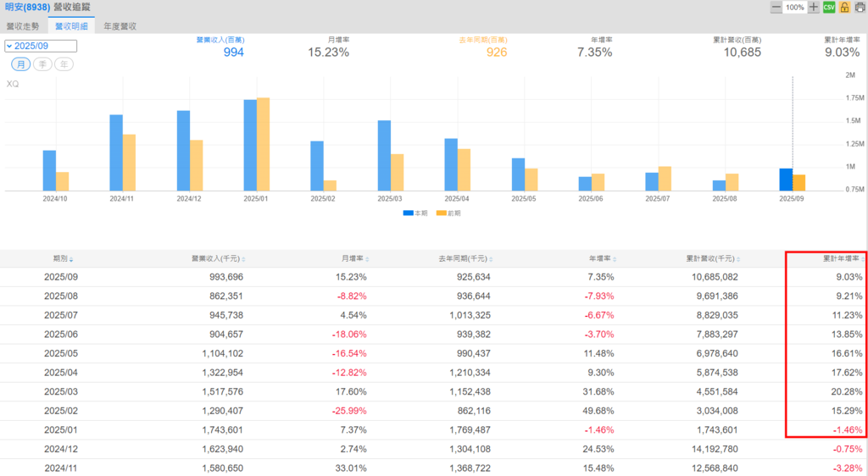Screen dimensions: 868x476
Task: Click the 33.01% monthly growth cell
Action: click(x=351, y=468)
